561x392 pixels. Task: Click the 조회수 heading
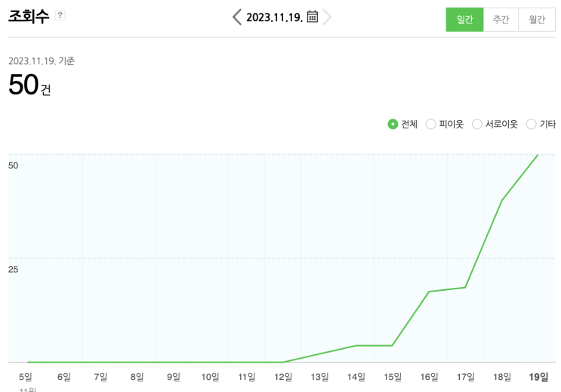coord(29,17)
